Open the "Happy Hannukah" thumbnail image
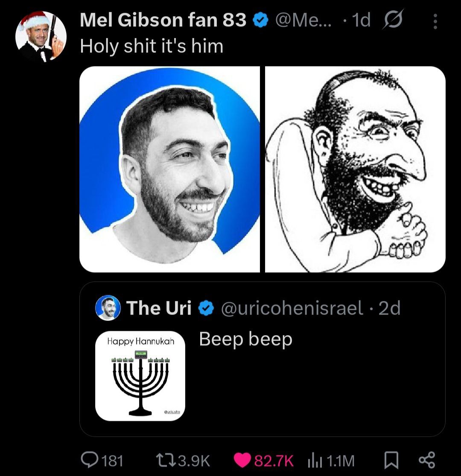Screen dimensions: 461x476 [140, 376]
